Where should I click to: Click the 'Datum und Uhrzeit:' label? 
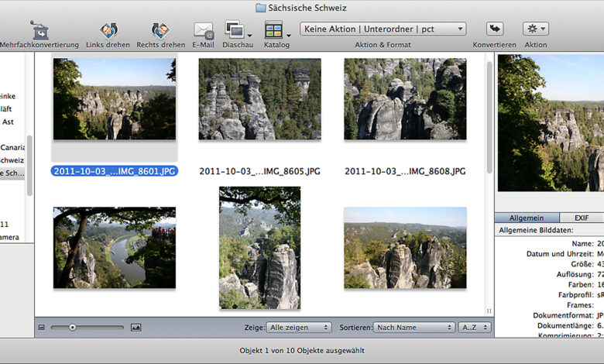pos(560,254)
